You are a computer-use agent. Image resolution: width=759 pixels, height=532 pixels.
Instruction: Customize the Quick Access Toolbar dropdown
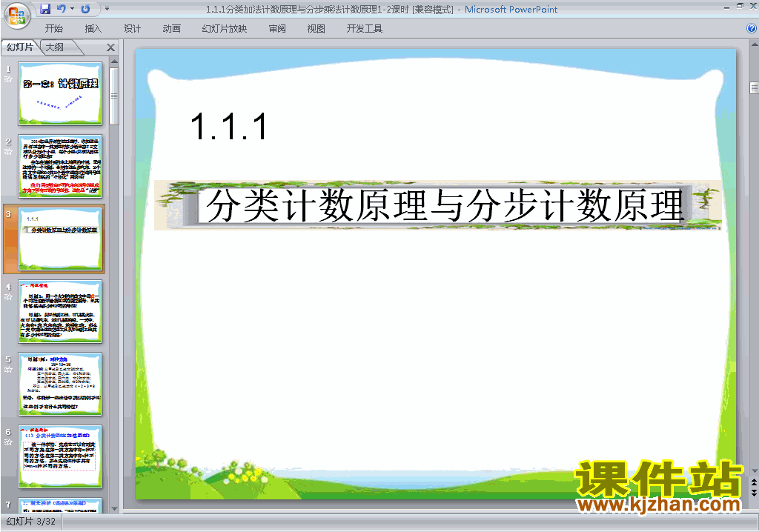click(x=107, y=9)
